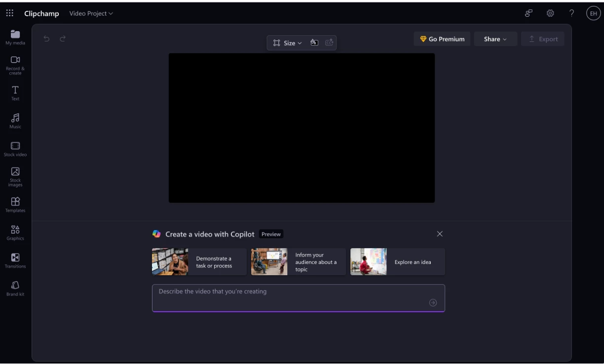The image size is (604, 364).
Task: Expand the Video Project title dropdown
Action: 91,13
